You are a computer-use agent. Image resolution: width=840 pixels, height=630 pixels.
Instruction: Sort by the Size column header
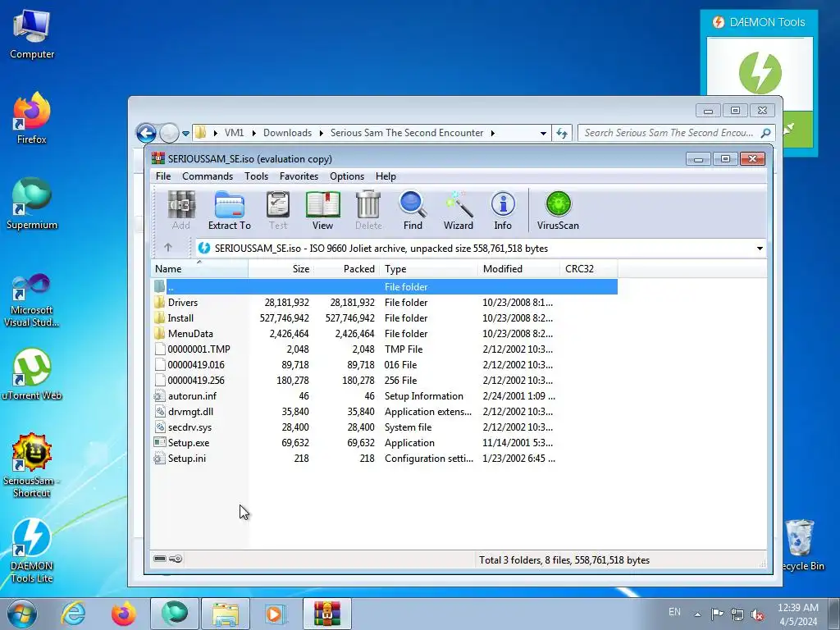coord(281,268)
